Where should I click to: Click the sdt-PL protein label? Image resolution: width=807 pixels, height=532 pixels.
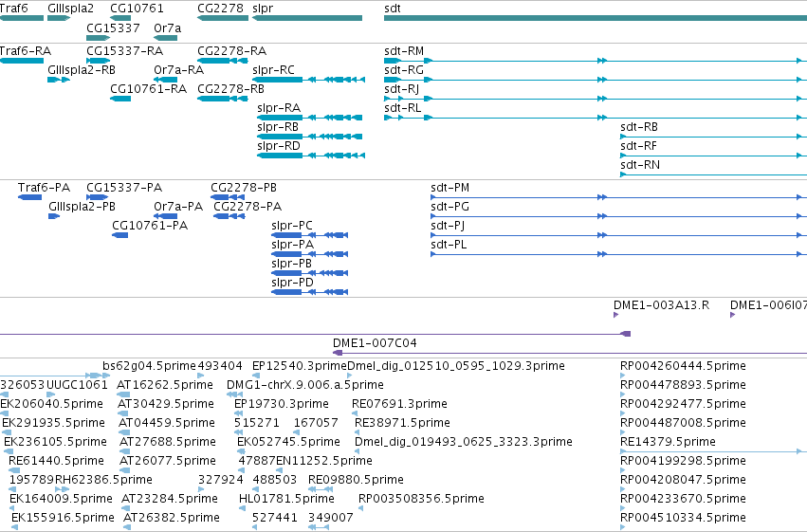tap(449, 245)
